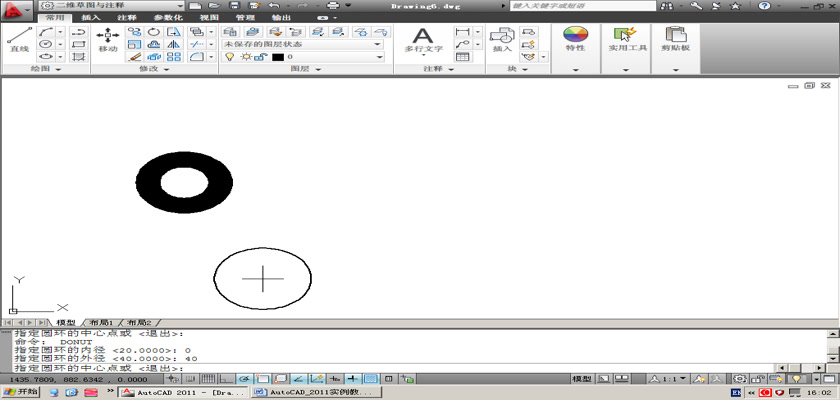Viewport: 840px width, 400px height.
Task: Toggle Ortho mode in status bar
Action: pyautogui.click(x=227, y=379)
